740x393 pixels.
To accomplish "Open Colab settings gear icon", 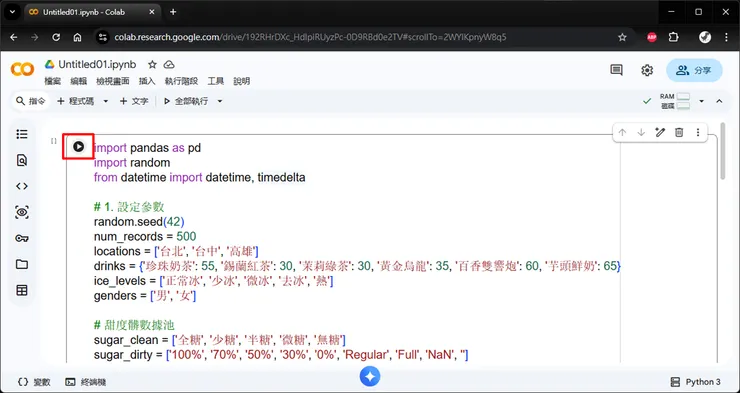I will click(x=647, y=70).
